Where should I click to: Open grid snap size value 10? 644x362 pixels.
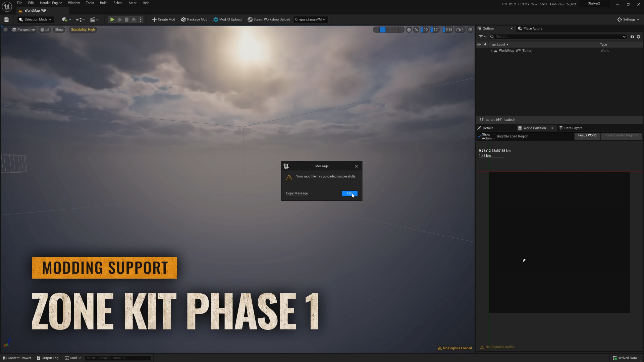(426, 29)
